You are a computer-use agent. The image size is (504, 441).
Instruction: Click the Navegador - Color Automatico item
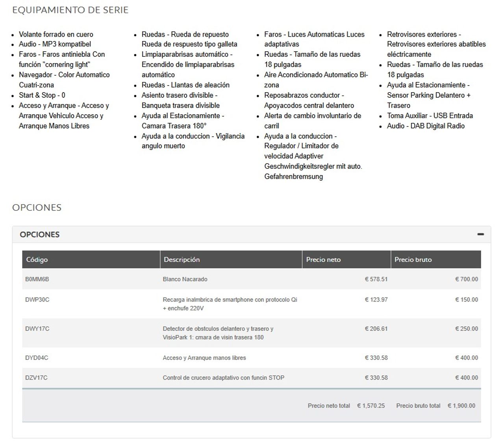[64, 80]
